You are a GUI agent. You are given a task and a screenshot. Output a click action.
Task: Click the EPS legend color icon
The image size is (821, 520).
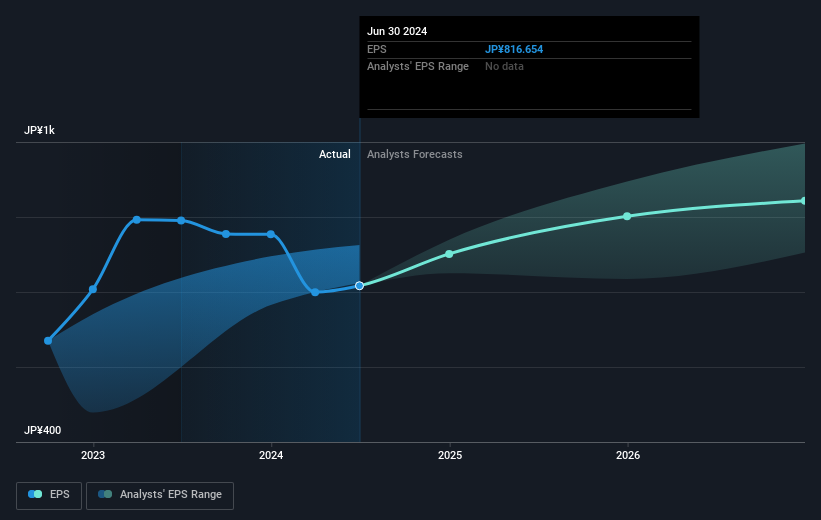(x=35, y=494)
